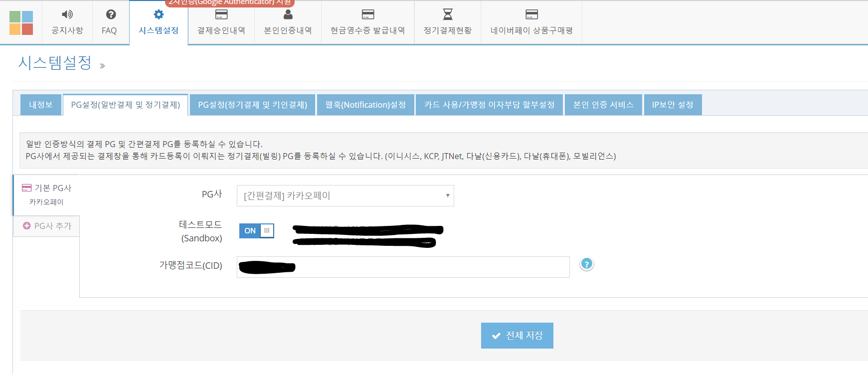
Task: Open 네이버페이 상품구매평 menu
Action: (x=531, y=22)
